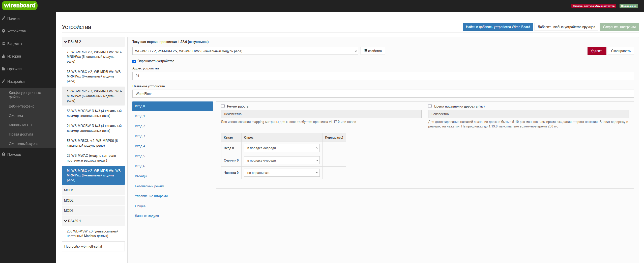Click Найти и добавить устройства Wiren Board

point(497,27)
